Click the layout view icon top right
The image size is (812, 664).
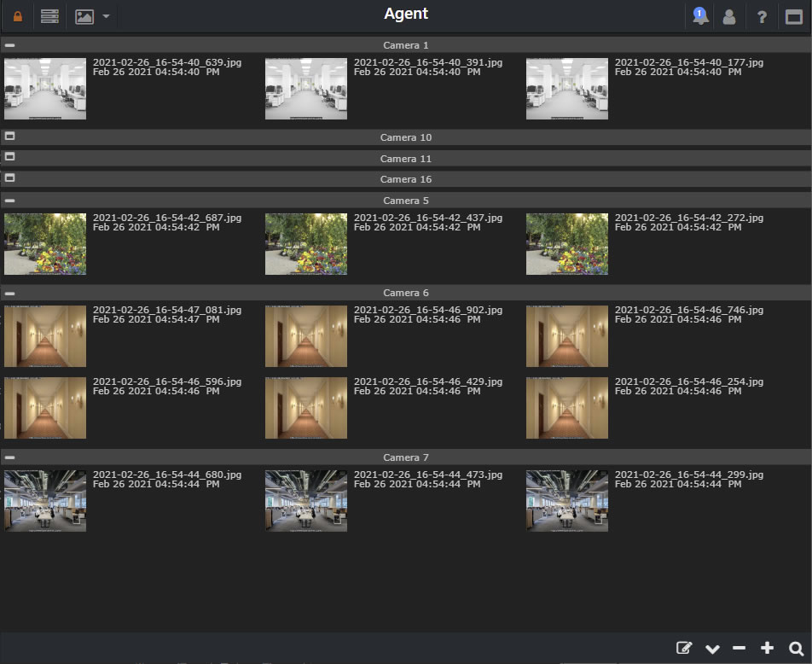[x=793, y=15]
